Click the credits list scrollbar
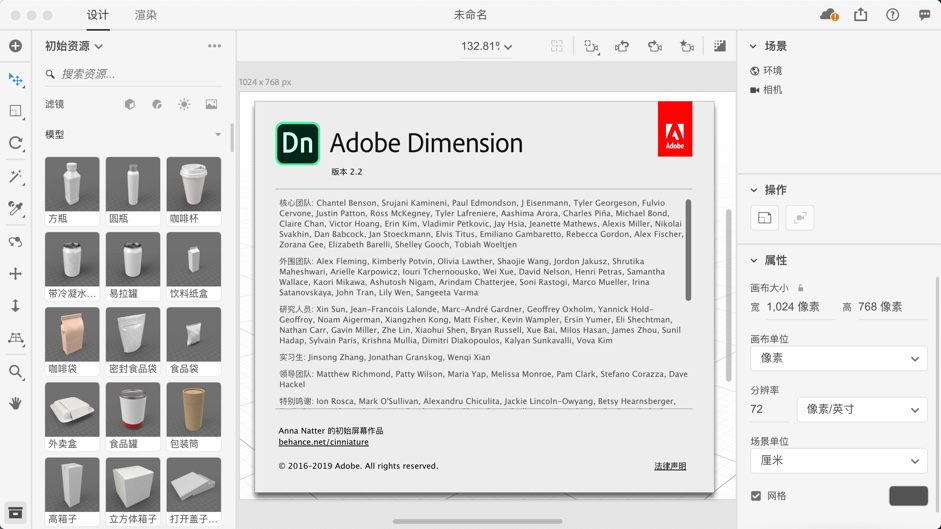The width and height of the screenshot is (941, 529). pos(688,250)
